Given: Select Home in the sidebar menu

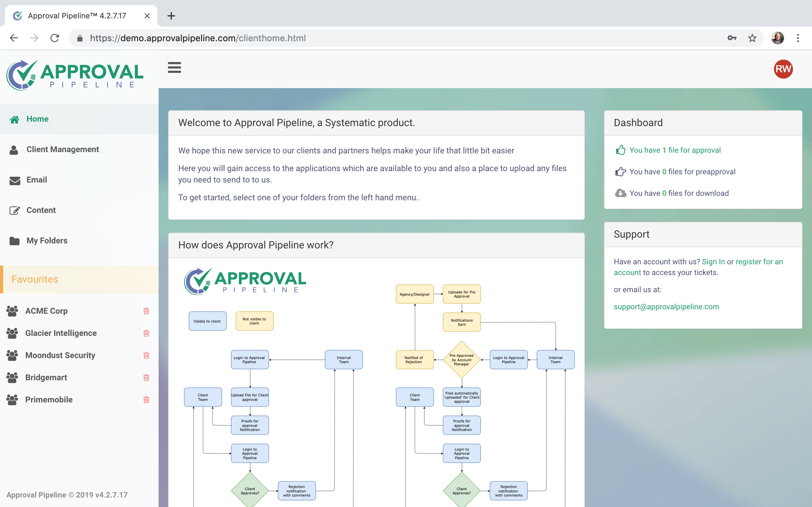Looking at the screenshot, I should (x=37, y=119).
